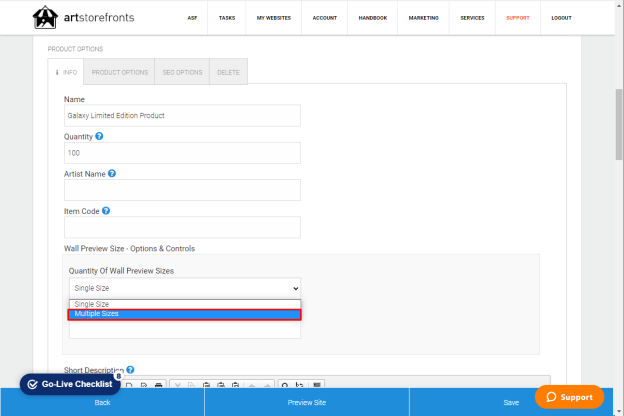Click the page vertical scrollbar thumb
Viewport: 624px width, 416px height.
click(619, 124)
